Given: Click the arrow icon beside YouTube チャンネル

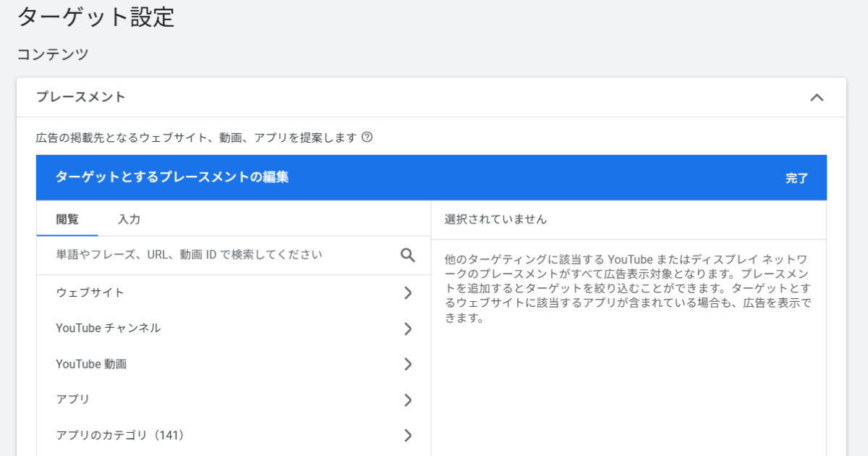Looking at the screenshot, I should coord(408,329).
